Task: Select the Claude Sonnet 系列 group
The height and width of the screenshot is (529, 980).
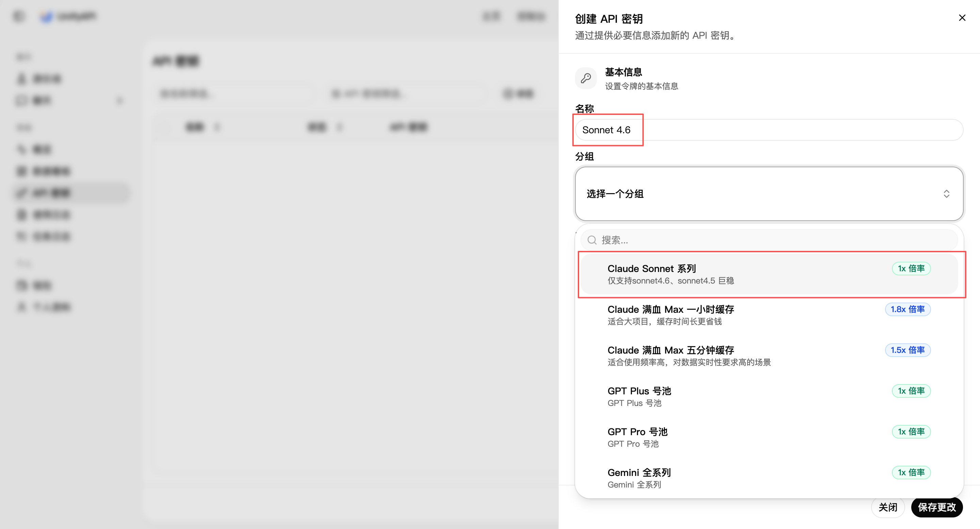Action: [769, 274]
